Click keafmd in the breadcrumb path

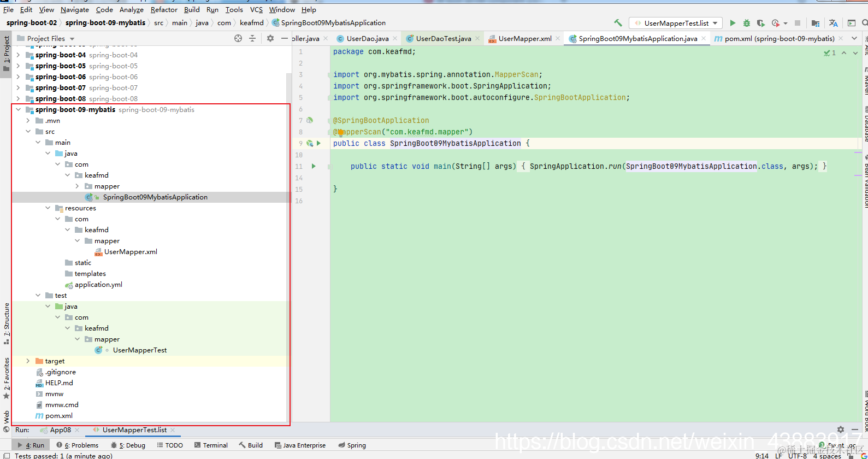pos(251,22)
